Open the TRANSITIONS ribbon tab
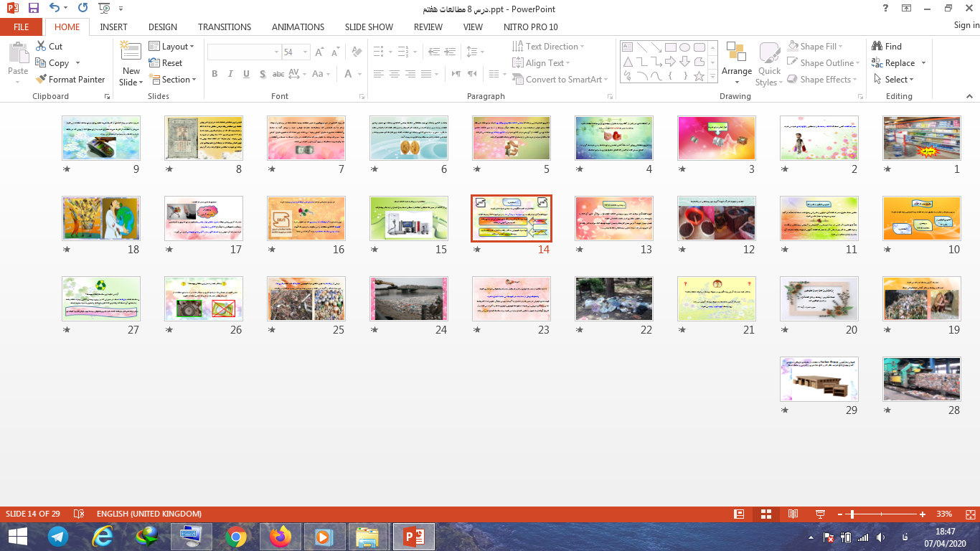The width and height of the screenshot is (980, 551). (x=225, y=27)
